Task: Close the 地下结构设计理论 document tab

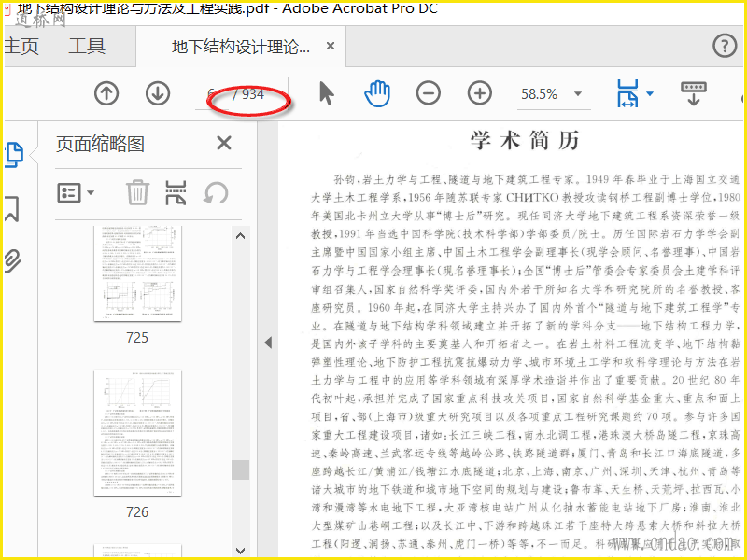Action: (331, 46)
